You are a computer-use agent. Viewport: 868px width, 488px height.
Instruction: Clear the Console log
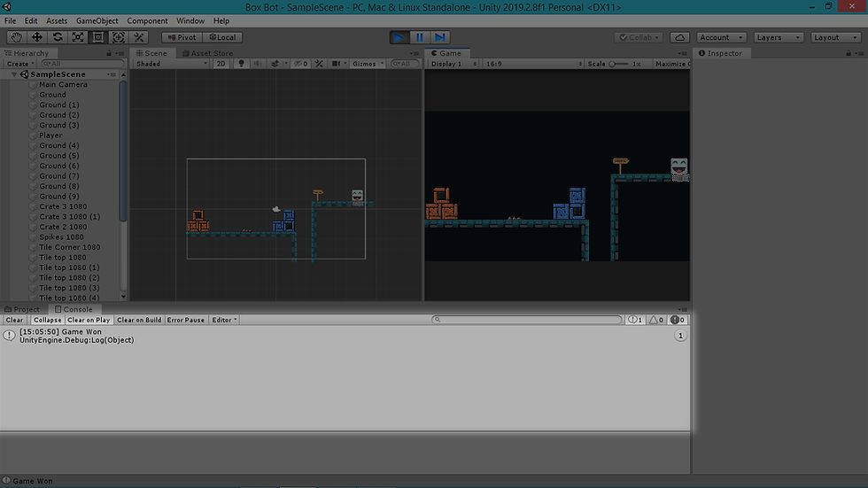(14, 320)
